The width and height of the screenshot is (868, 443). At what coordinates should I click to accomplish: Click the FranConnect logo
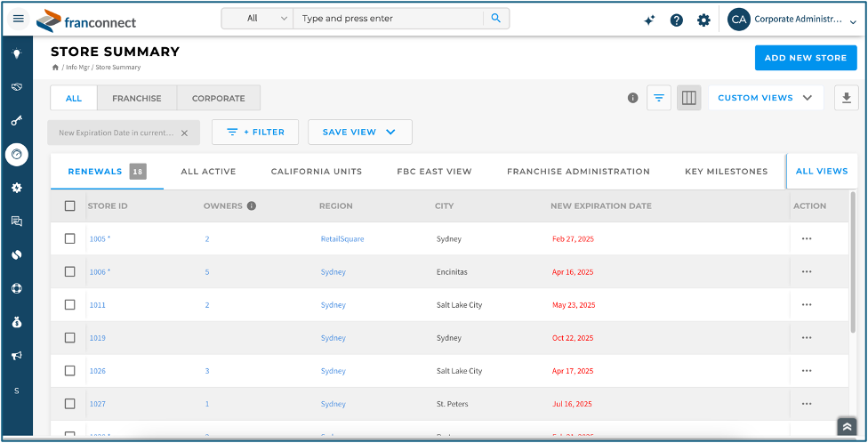(85, 20)
